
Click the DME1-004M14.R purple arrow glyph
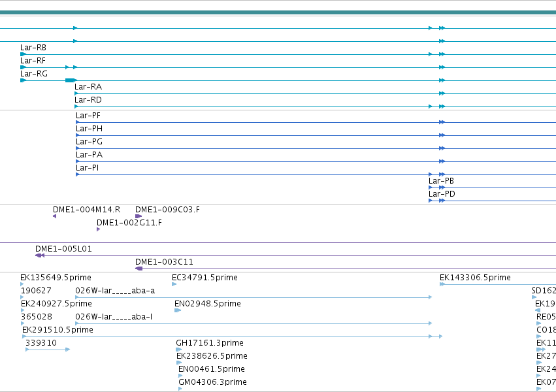(x=55, y=216)
